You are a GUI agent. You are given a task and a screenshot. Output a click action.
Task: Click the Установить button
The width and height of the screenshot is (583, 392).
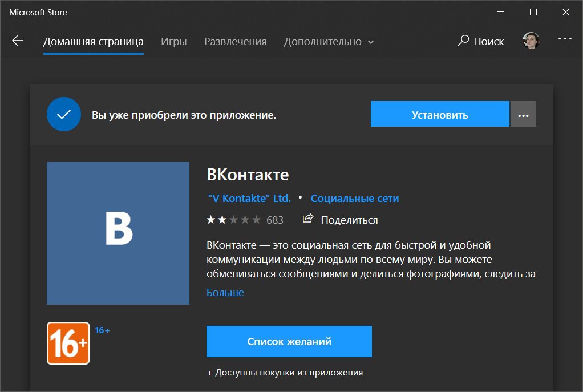(x=440, y=114)
